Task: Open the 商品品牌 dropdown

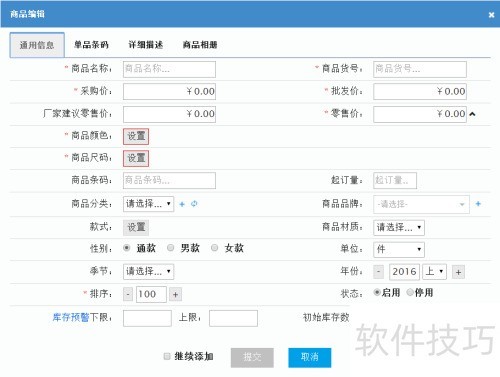Action: [421, 204]
